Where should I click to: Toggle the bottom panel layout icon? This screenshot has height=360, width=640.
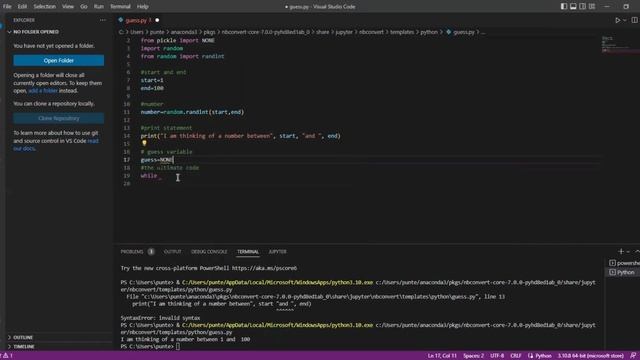[573, 7]
